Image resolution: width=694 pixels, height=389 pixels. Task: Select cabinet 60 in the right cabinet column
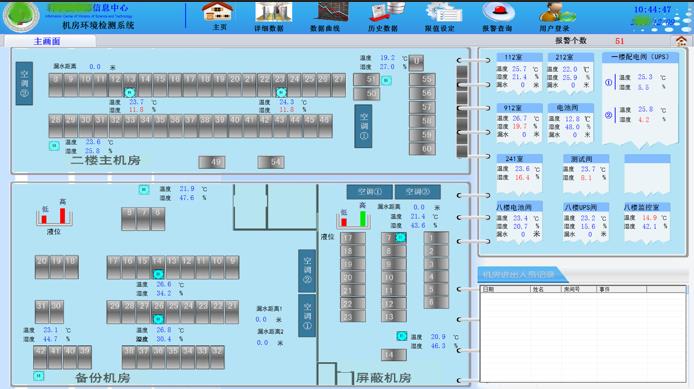[422, 149]
